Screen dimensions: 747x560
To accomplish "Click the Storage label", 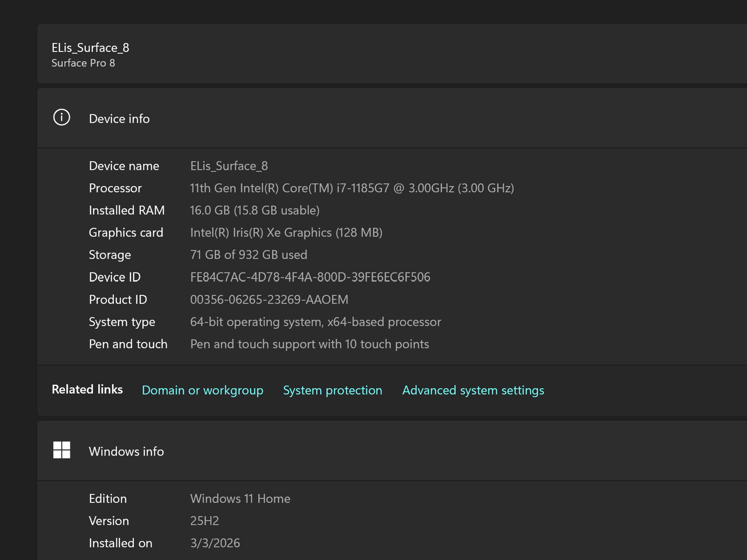I will tap(110, 255).
